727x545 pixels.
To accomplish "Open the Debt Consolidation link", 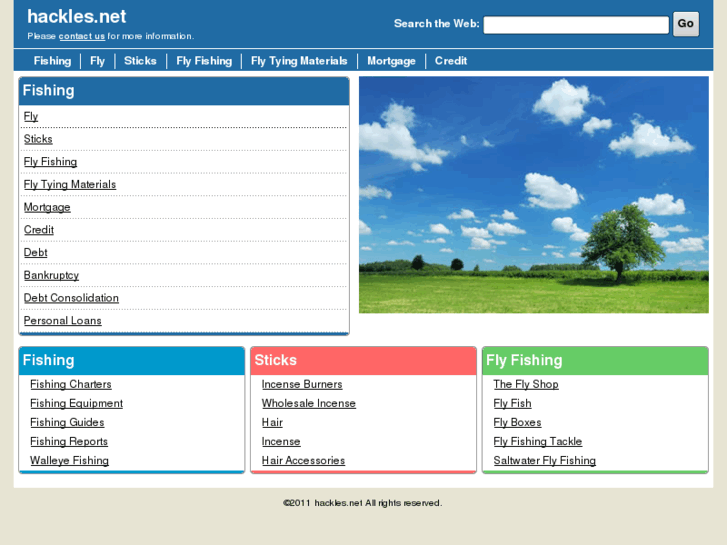I will point(71,298).
